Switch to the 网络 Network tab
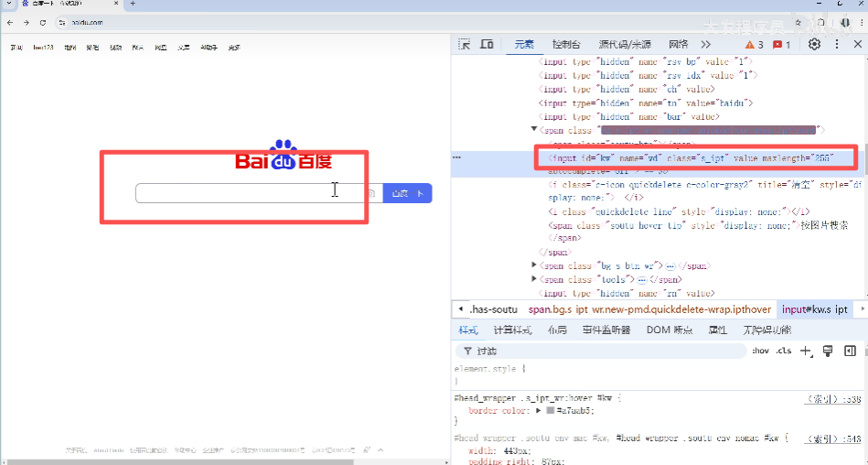This screenshot has height=465, width=868. coord(678,44)
